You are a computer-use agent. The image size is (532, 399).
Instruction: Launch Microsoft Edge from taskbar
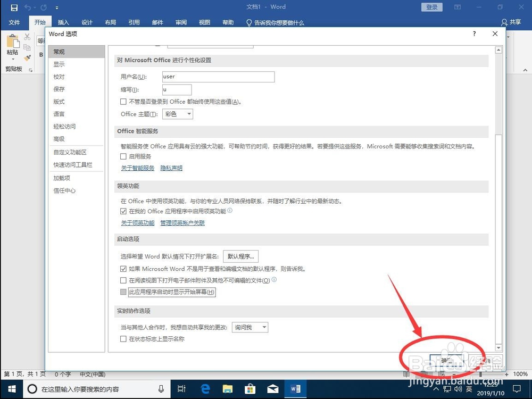tap(205, 389)
